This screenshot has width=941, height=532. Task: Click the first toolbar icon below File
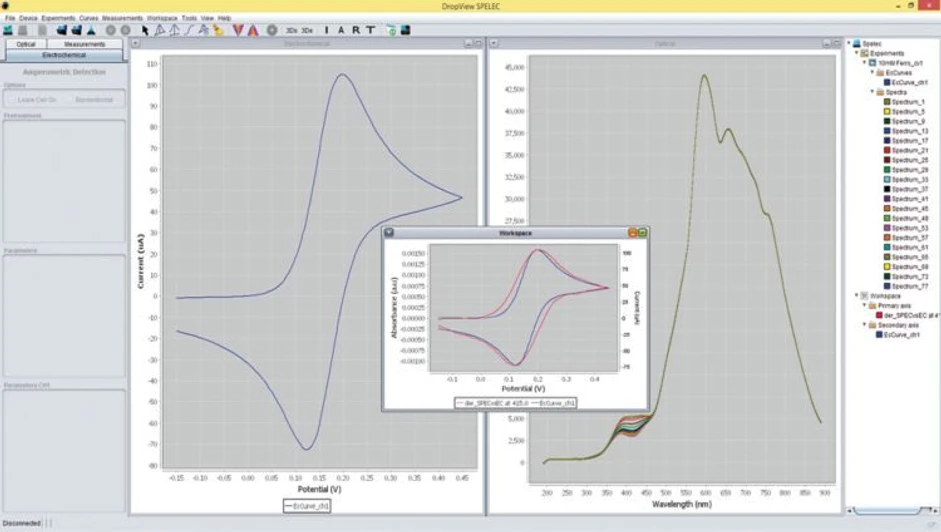coord(10,30)
